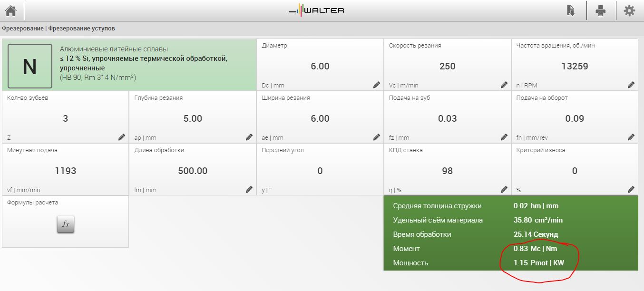This screenshot has height=291, width=644.
Task: Click the fn | mm/rev unit label
Action: (x=532, y=138)
